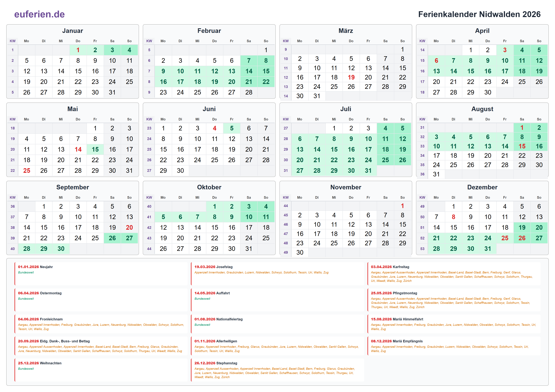Click April 6 Ostermontag date cell
555x392 pixels.
point(436,61)
